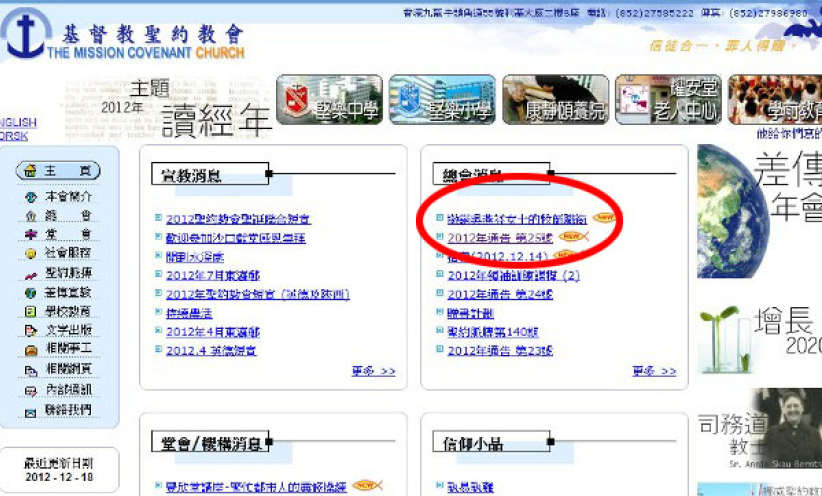The image size is (822, 496).
Task: Expand 更多 >> under 宣教消息
Action: click(373, 371)
